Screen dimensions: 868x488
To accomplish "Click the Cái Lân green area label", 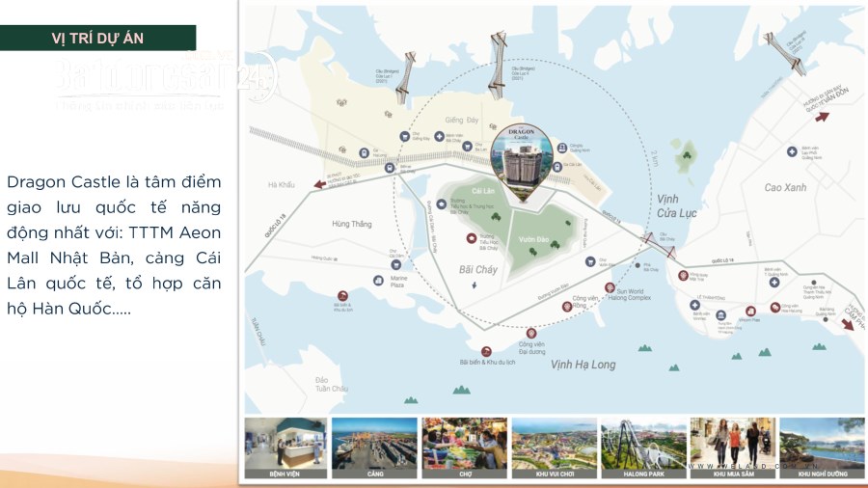I will tap(483, 191).
